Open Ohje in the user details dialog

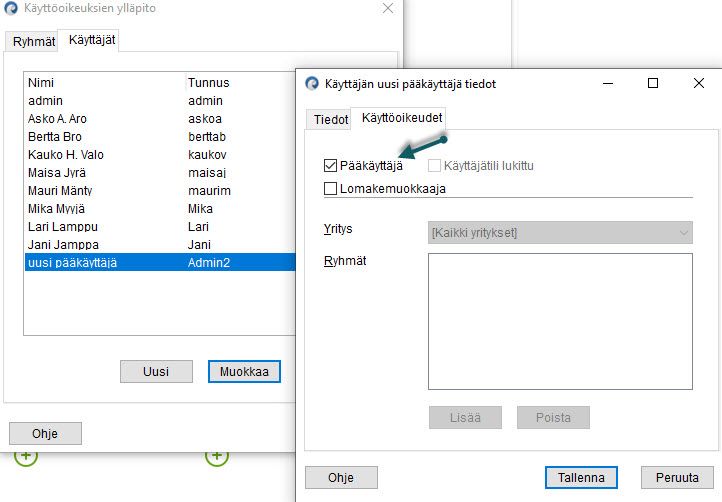(x=341, y=478)
